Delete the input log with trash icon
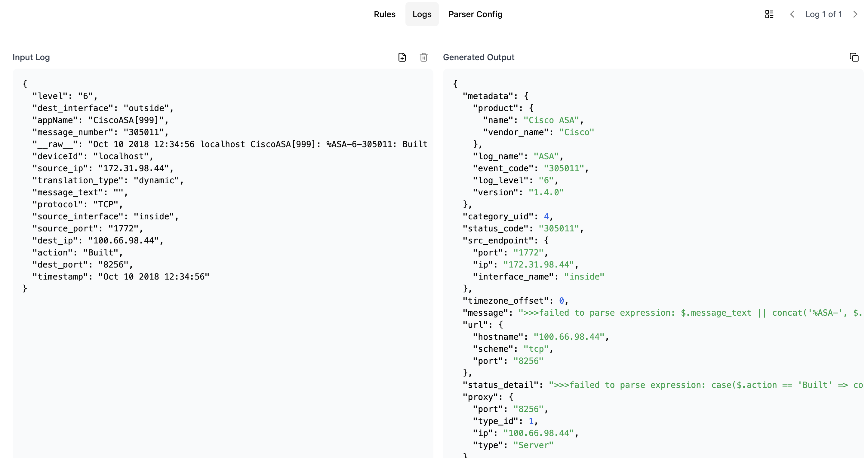The width and height of the screenshot is (868, 458). pyautogui.click(x=423, y=57)
